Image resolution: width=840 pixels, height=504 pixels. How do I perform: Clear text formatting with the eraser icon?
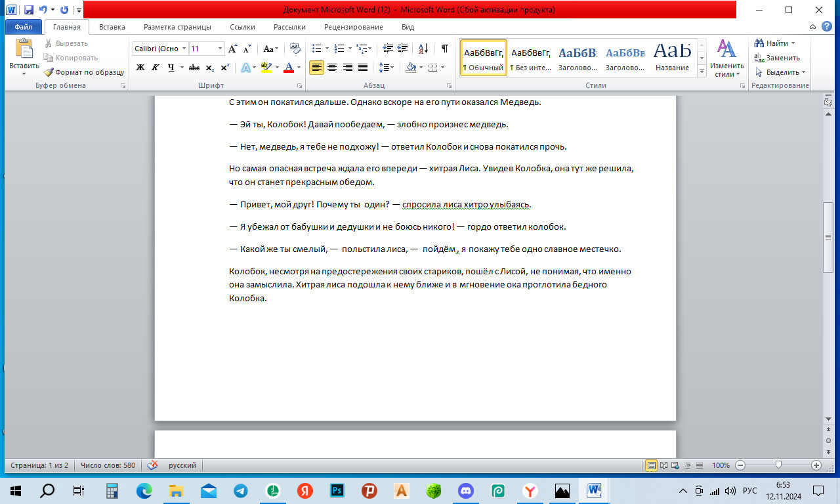(x=295, y=49)
